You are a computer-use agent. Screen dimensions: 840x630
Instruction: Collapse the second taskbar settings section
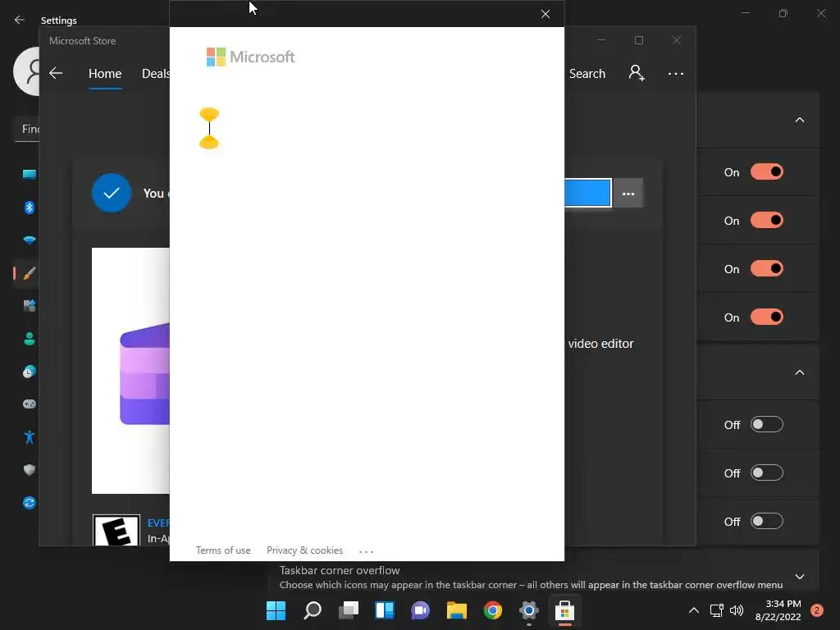[799, 373]
